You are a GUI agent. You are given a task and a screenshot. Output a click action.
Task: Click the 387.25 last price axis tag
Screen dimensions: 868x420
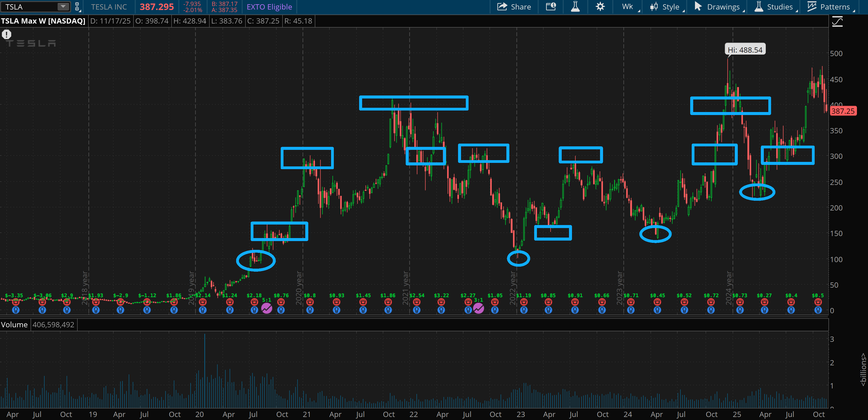click(842, 111)
